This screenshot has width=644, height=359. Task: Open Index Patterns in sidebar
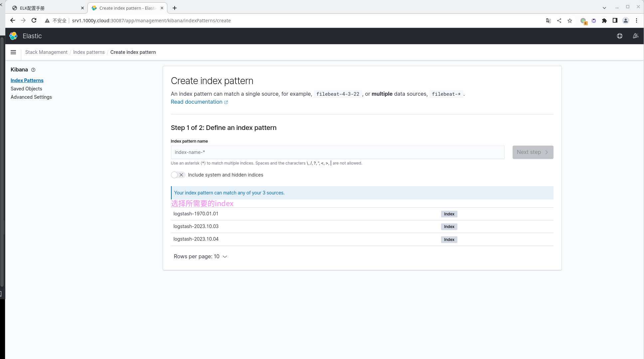tap(27, 80)
